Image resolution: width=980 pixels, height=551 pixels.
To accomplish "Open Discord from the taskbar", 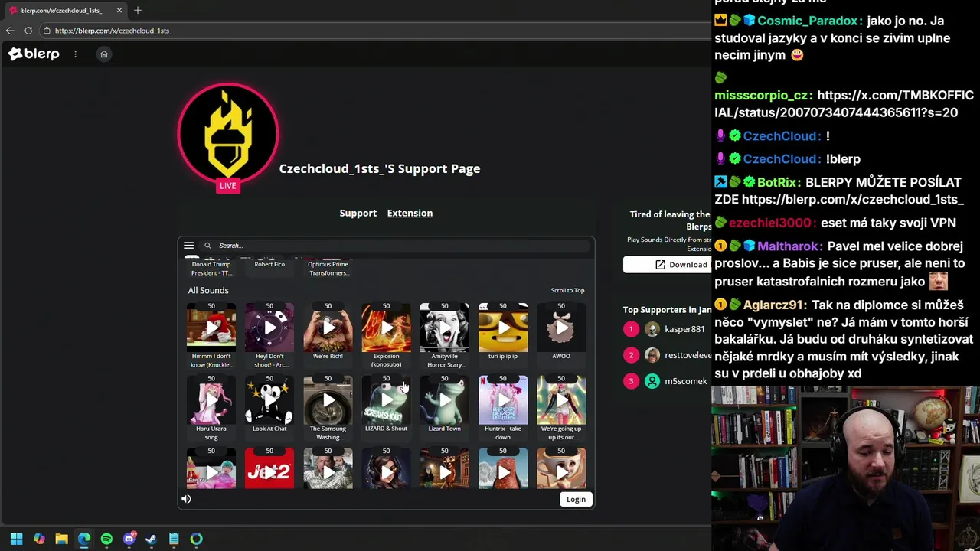I will point(129,539).
